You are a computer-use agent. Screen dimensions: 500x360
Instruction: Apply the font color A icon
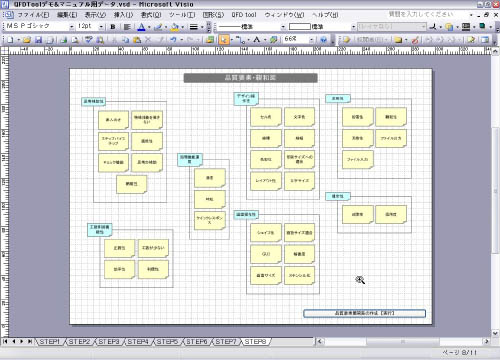coord(141,27)
